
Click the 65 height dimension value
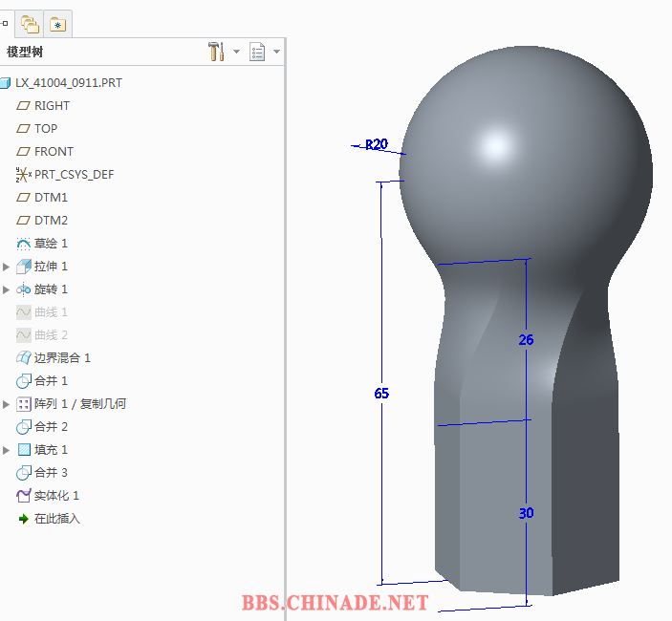(x=381, y=394)
